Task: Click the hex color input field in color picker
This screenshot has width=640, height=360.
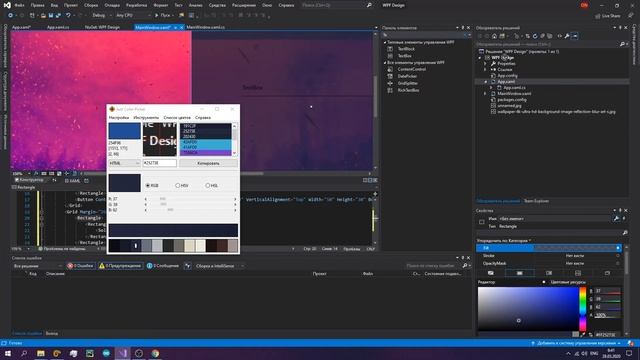Action: coord(160,163)
